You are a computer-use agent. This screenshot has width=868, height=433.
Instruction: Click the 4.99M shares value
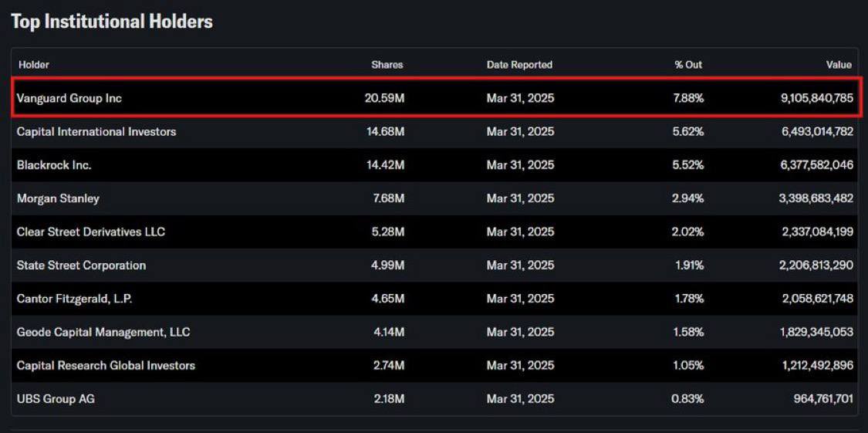387,266
